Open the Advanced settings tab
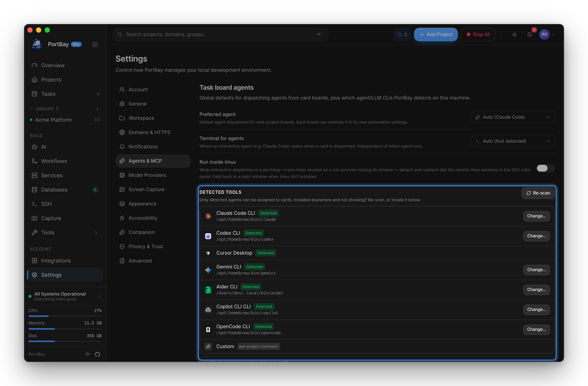This screenshot has width=588, height=386. [153, 261]
